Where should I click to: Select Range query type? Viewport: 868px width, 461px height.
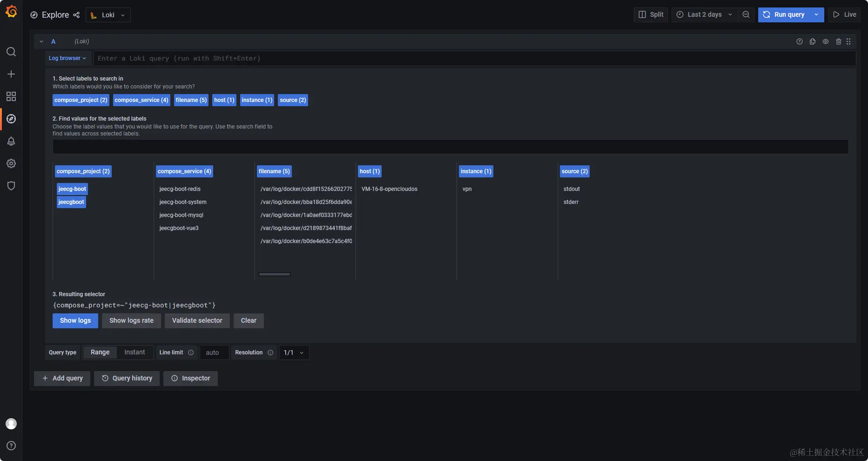click(100, 353)
